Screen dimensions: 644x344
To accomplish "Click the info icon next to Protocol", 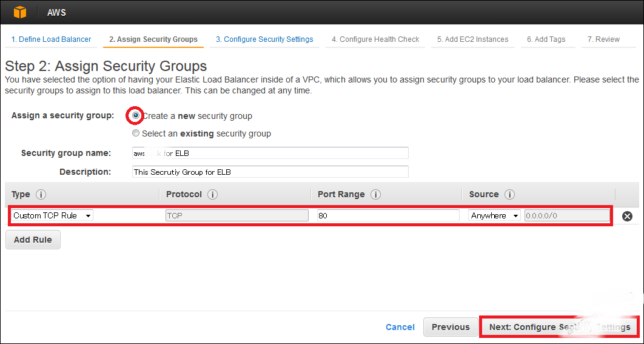I will tap(212, 195).
